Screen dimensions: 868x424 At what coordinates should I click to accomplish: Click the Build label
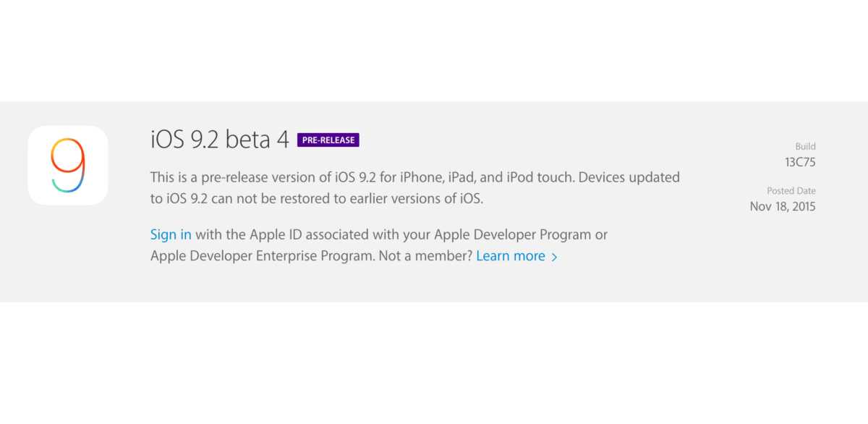point(805,146)
